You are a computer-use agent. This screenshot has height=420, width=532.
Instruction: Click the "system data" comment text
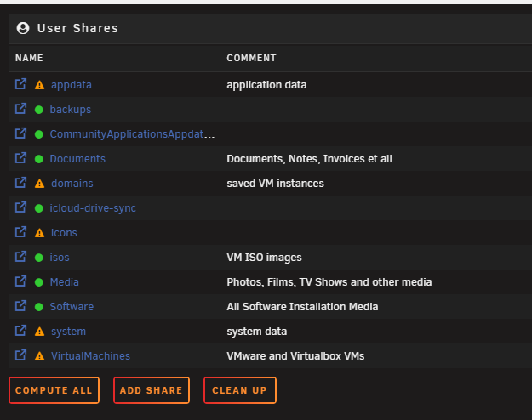(x=257, y=332)
